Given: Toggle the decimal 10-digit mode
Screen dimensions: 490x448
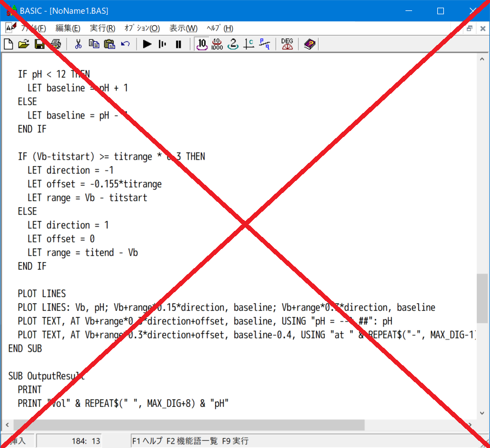Looking at the screenshot, I should pos(202,44).
